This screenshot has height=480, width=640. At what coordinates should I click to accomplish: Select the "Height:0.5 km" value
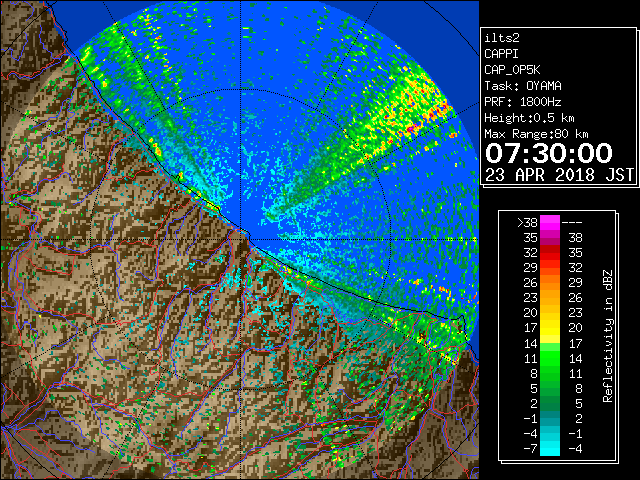[529, 118]
